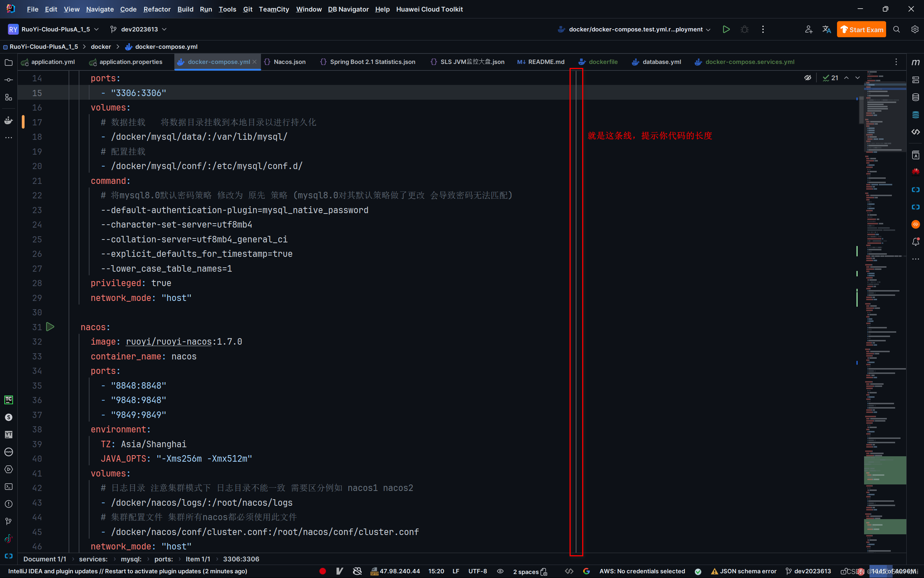Open the Huawei Cloud Toolkit menu

pos(429,9)
